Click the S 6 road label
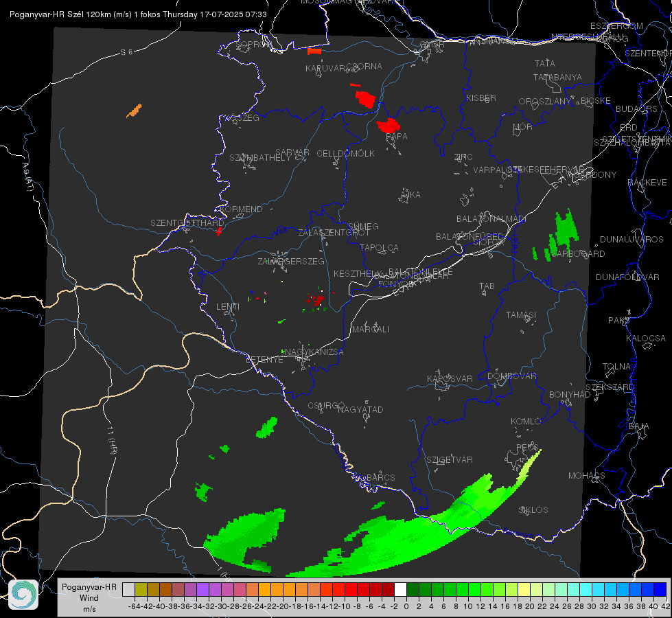This screenshot has width=672, height=618. click(x=126, y=52)
